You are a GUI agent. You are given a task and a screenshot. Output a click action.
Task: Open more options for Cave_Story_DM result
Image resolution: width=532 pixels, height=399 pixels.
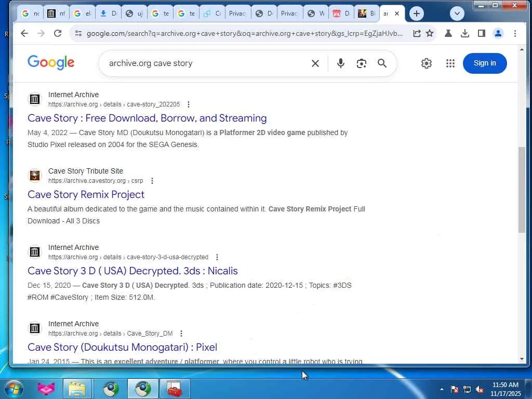click(x=181, y=334)
